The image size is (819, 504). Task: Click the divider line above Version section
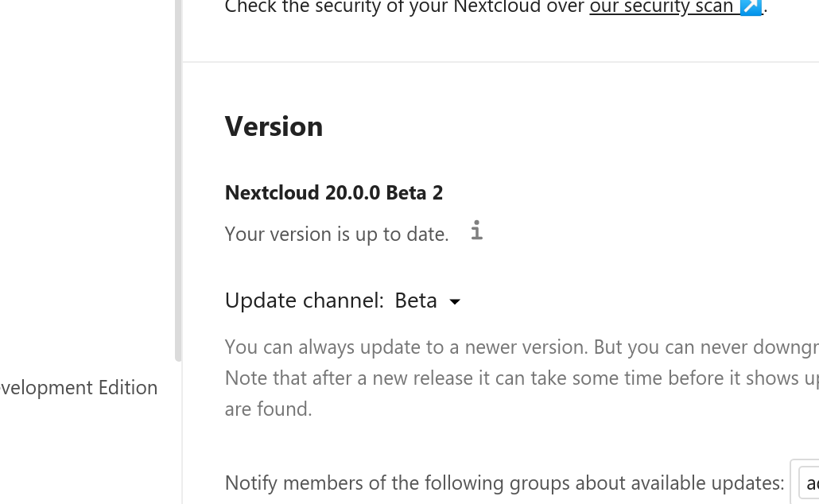[x=500, y=62]
